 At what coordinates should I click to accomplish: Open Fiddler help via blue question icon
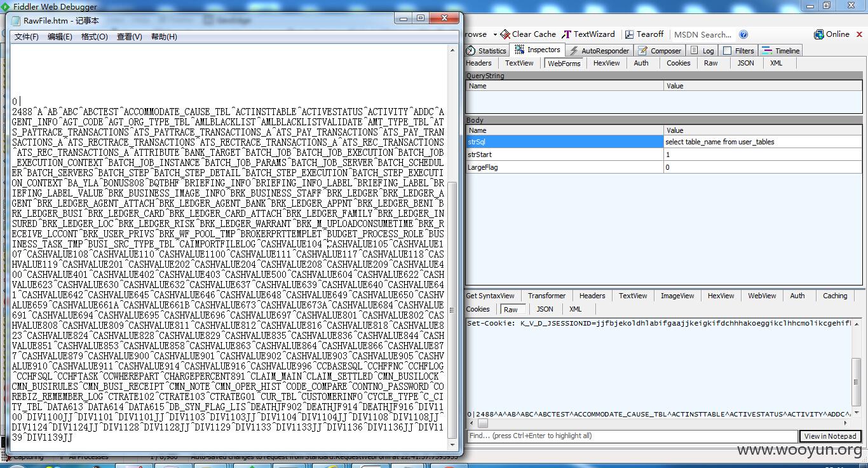tap(743, 34)
